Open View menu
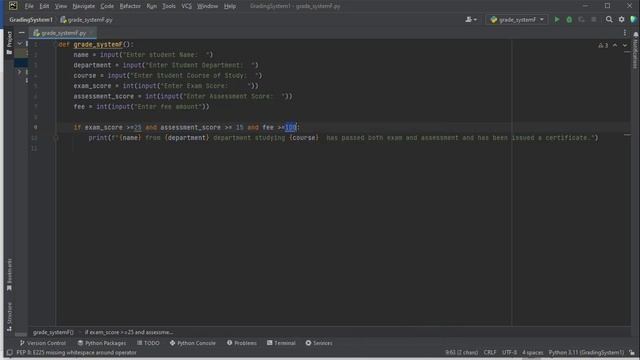The image size is (640, 360). tap(61, 6)
